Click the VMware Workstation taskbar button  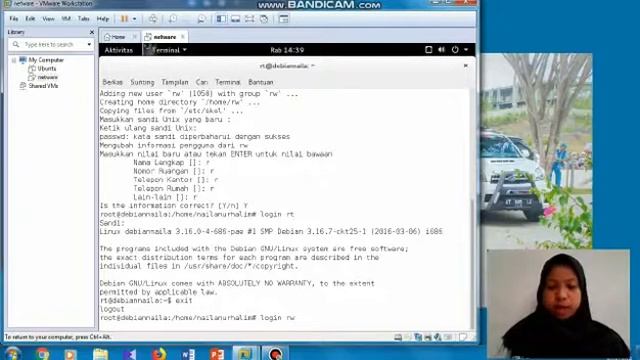tap(246, 353)
